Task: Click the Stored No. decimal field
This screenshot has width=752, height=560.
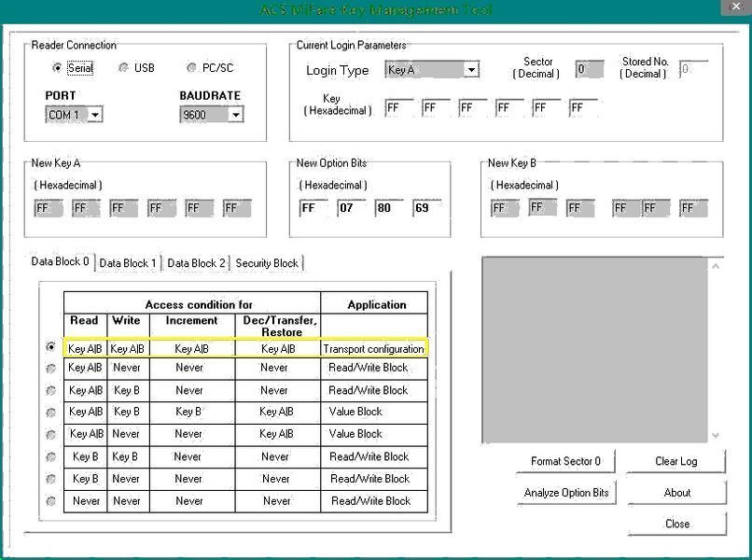Action: 693,69
